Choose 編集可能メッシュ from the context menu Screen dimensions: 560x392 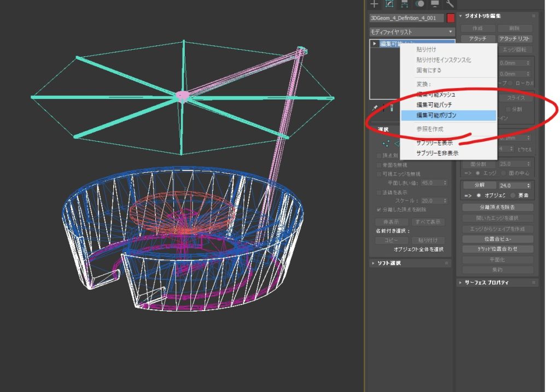[435, 95]
